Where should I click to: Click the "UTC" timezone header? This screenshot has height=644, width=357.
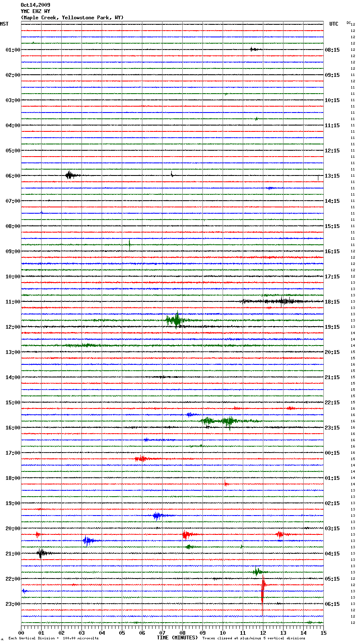[333, 24]
